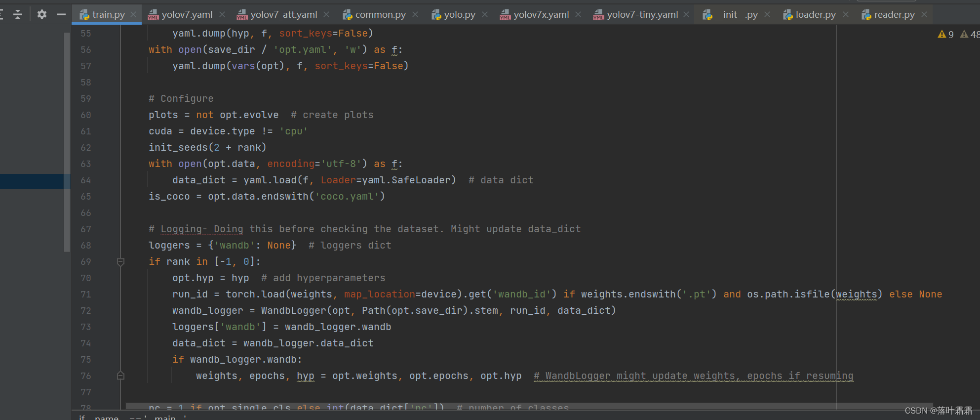Open inspection warnings indicator showing 9

click(x=945, y=35)
